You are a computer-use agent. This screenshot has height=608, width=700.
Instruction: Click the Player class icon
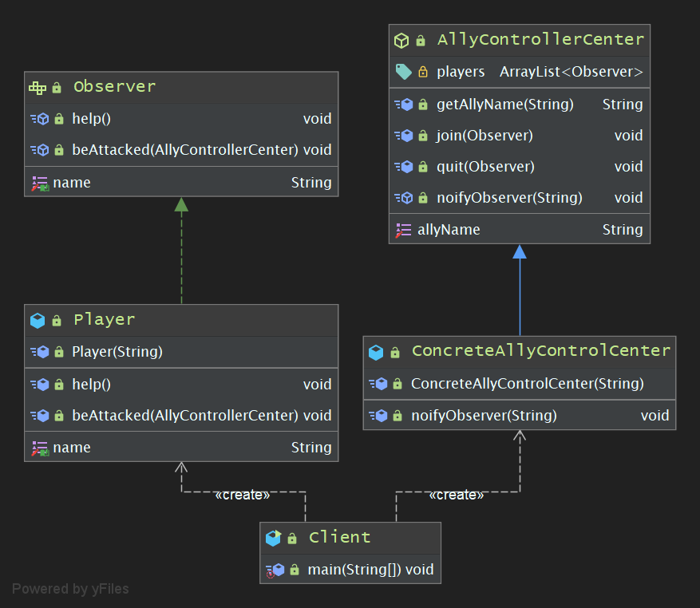[37, 320]
